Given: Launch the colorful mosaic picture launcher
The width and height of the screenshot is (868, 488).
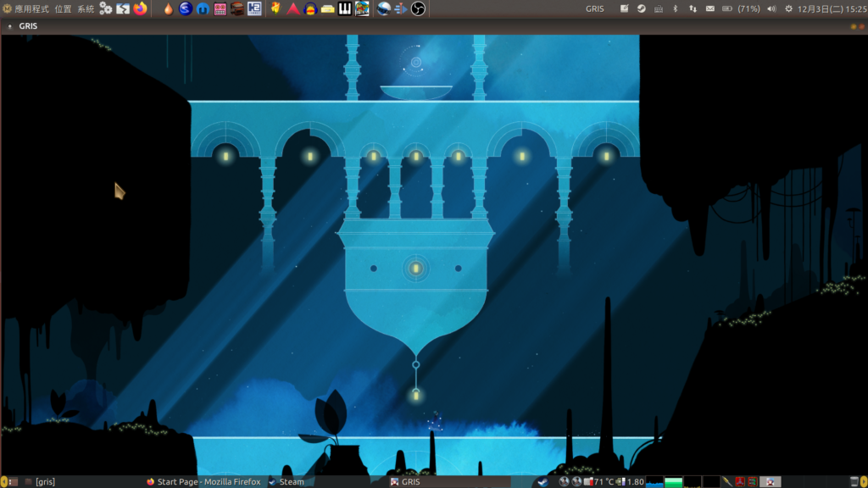Looking at the screenshot, I should (x=362, y=8).
